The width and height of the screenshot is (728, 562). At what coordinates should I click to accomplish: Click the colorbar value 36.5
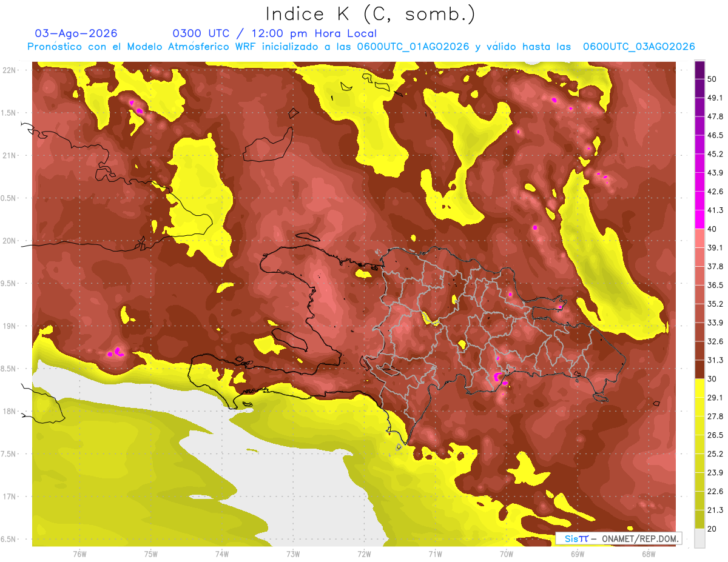coord(715,285)
